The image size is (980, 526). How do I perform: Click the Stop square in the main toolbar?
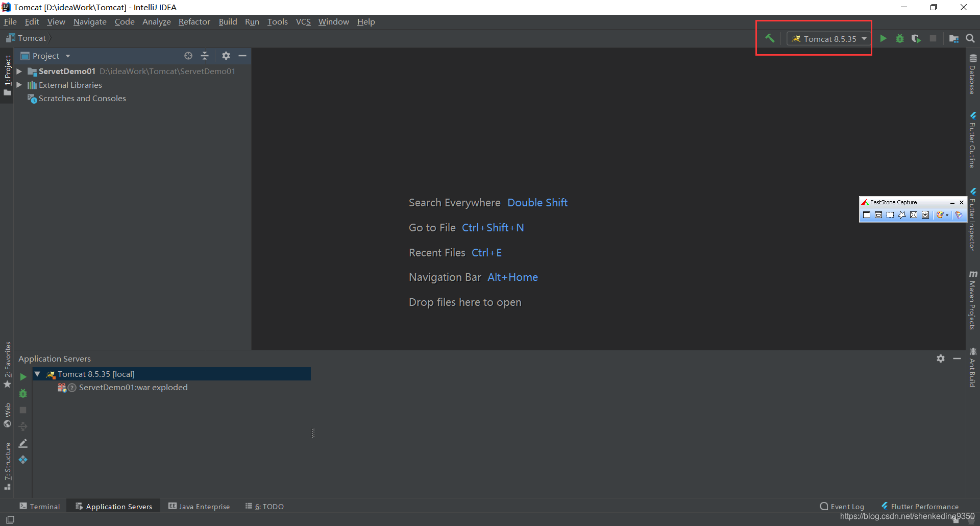coord(933,38)
